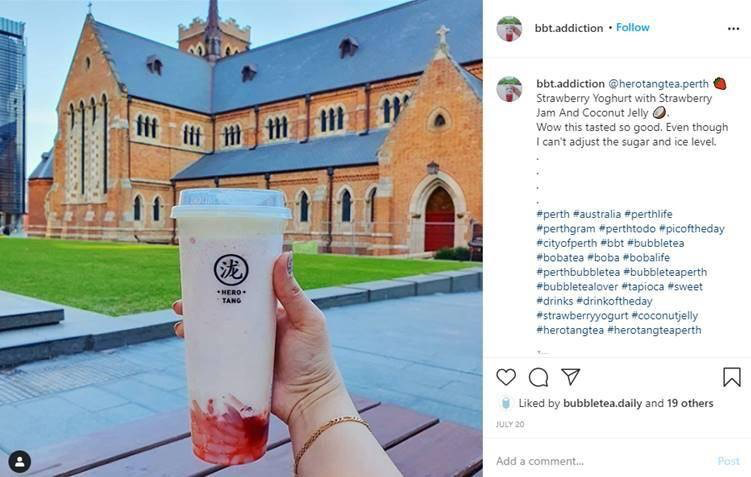Click the Post comment button
Image resolution: width=751 pixels, height=477 pixels.
(x=728, y=461)
